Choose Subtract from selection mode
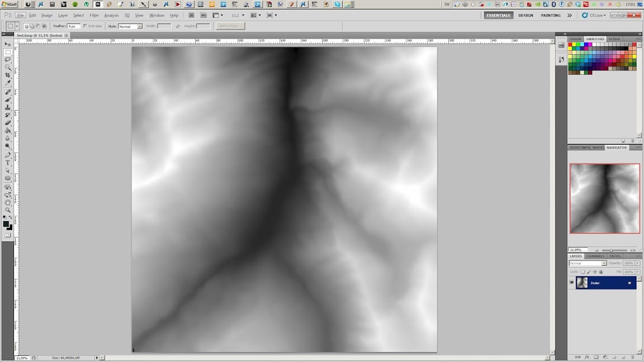This screenshot has width=644, height=362. click(38, 26)
